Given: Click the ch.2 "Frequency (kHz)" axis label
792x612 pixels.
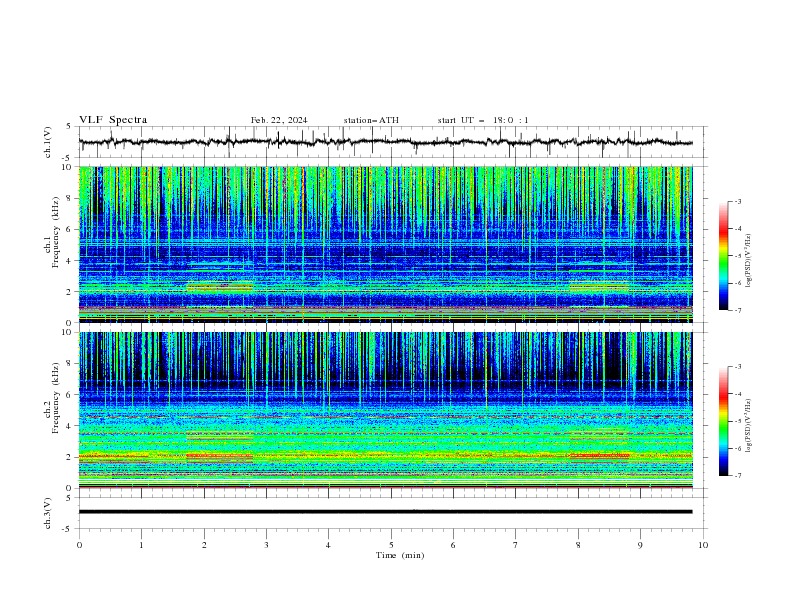Looking at the screenshot, I should (56, 398).
